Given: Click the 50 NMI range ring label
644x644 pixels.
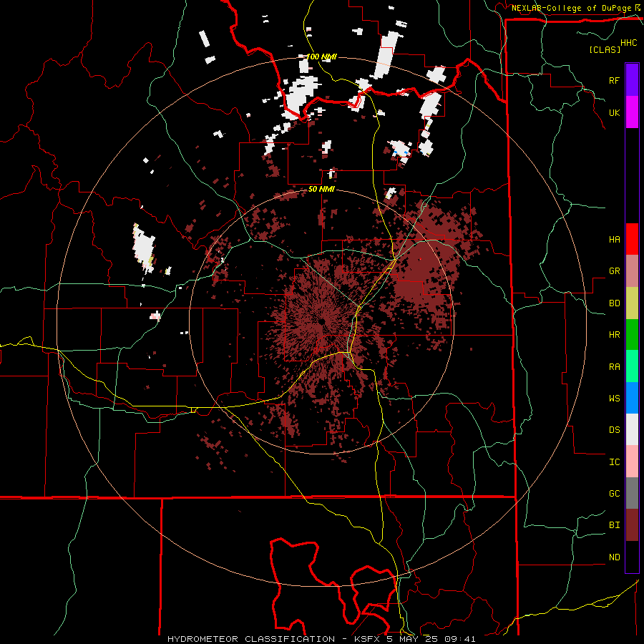Looking at the screenshot, I should coord(321,189).
